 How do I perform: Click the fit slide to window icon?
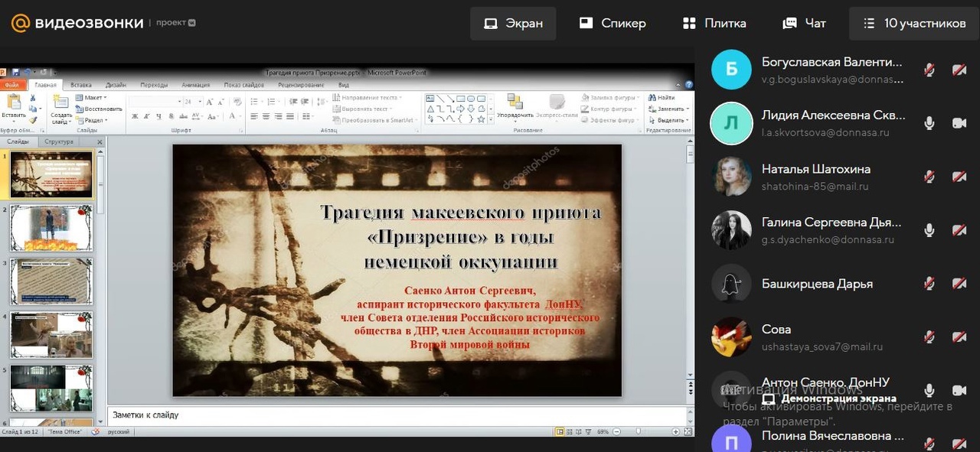[x=687, y=431]
